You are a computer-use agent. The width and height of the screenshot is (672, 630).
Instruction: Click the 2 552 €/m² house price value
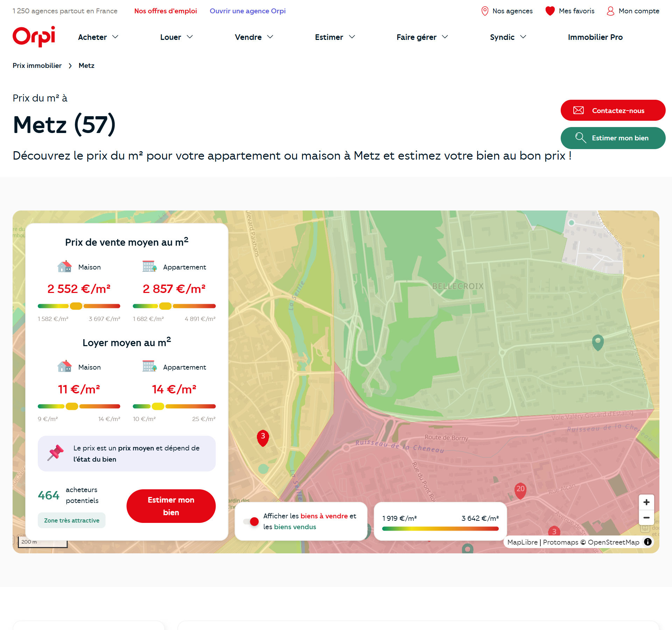coord(79,289)
